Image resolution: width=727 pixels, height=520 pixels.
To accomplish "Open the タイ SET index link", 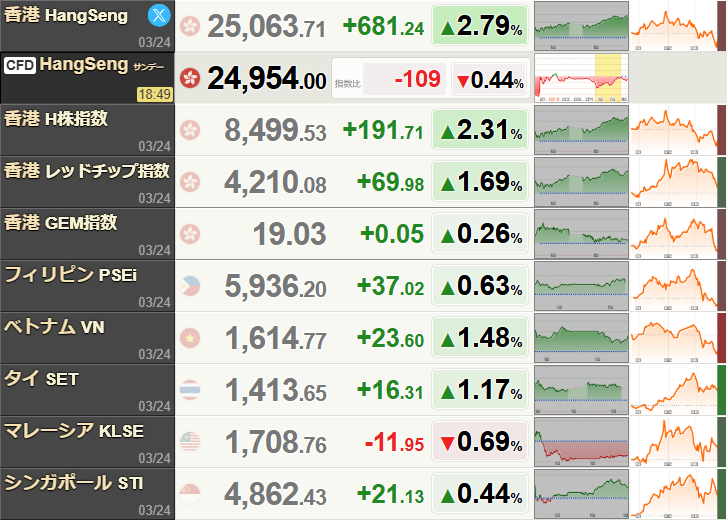I will click(x=41, y=379).
